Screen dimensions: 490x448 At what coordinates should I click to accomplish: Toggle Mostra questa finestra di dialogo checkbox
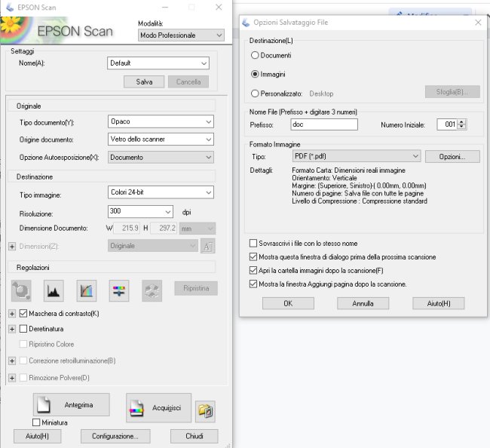click(x=253, y=257)
